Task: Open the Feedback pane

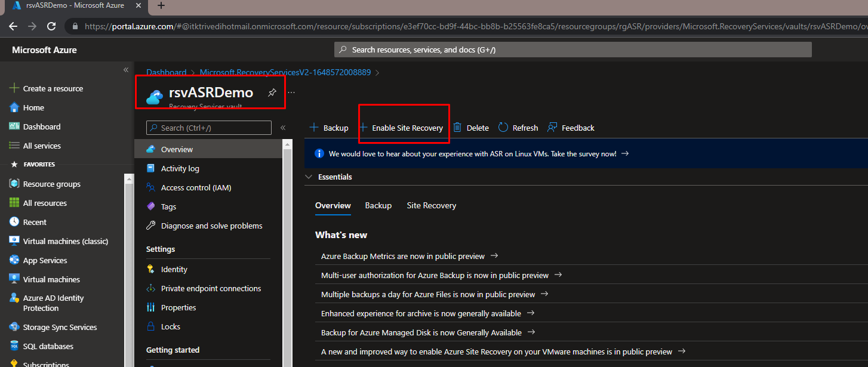Action: pos(571,128)
